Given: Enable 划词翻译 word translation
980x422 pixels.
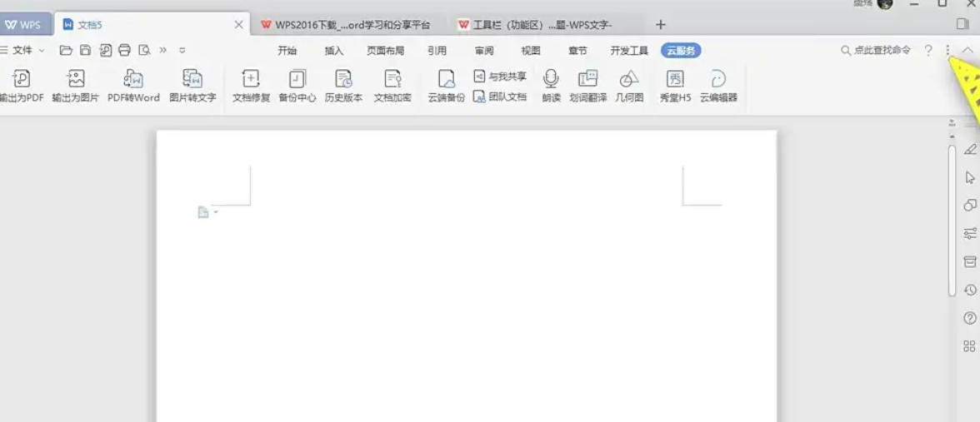Looking at the screenshot, I should pyautogui.click(x=588, y=86).
